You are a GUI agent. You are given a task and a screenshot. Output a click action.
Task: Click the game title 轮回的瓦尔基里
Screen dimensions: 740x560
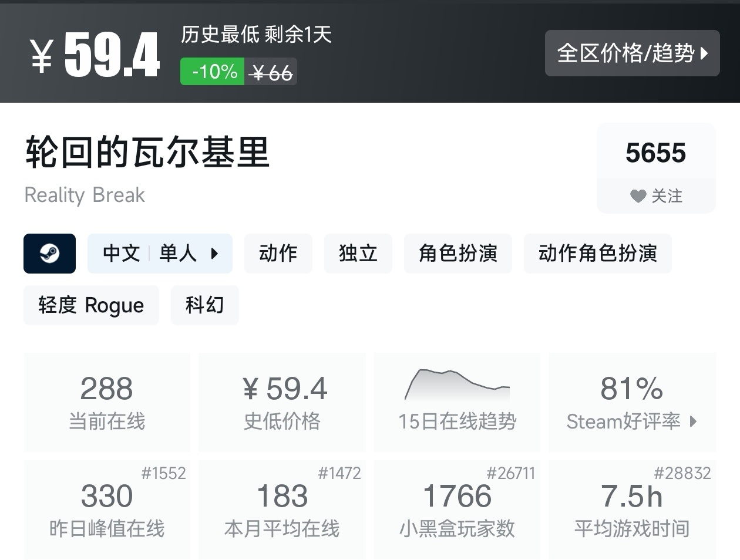click(x=147, y=152)
